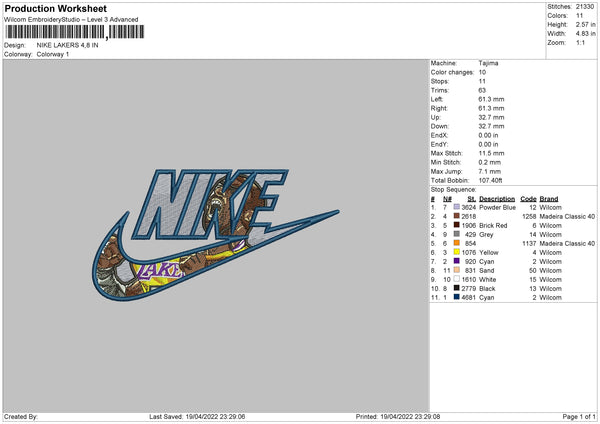
Task: Click 'Madeira Classic 40' in row 2
Action: 567,217
